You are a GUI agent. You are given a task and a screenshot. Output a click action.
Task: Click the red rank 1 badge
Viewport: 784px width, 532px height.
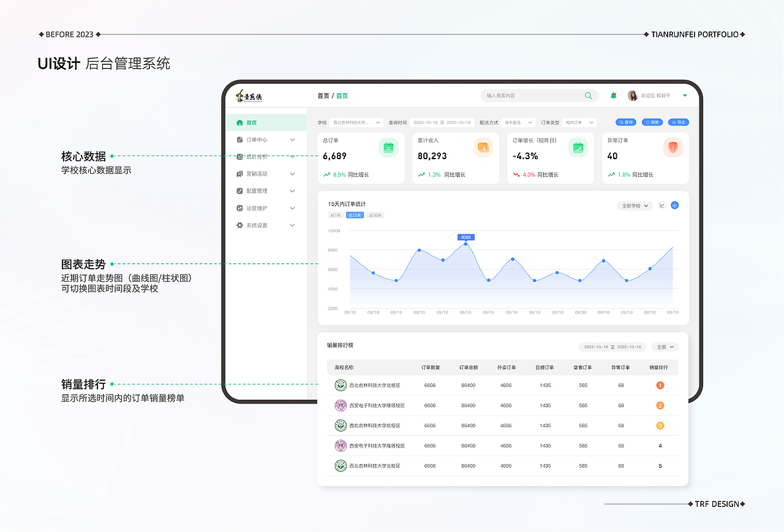[x=660, y=385]
